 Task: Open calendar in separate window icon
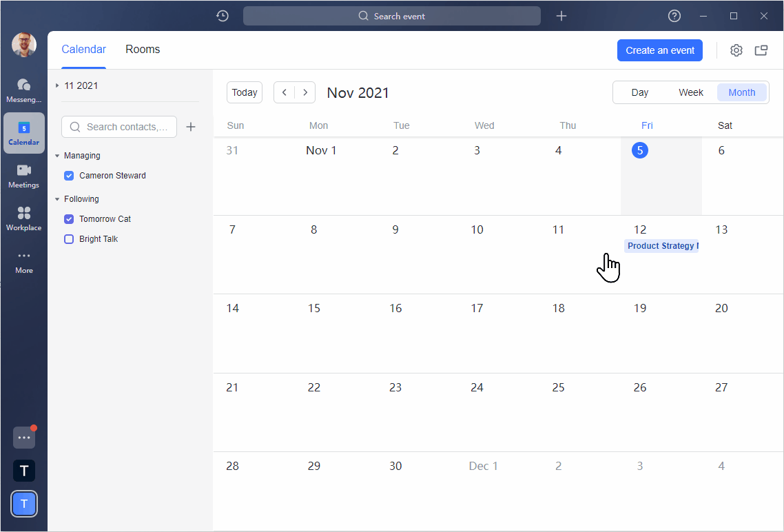tap(761, 50)
